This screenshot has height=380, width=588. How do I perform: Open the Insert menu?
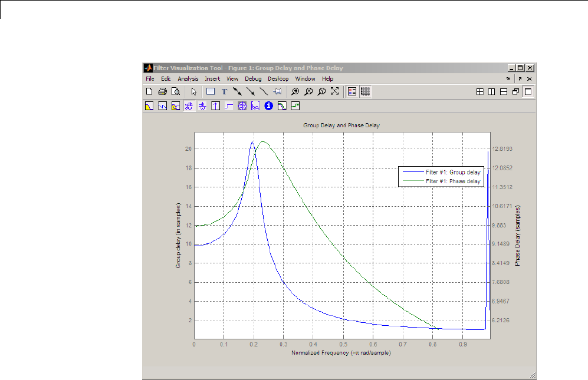[x=212, y=79]
